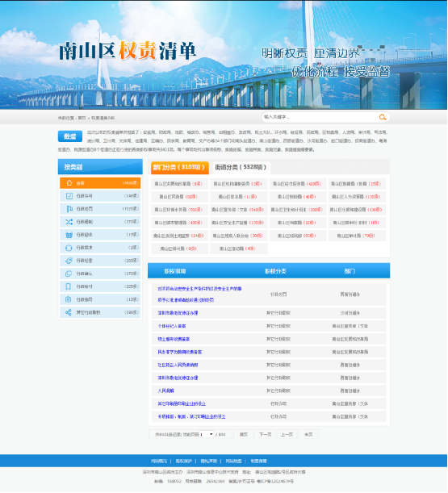The height and width of the screenshot is (493, 448).
Task: Click the tag icon for 行政检查
Action: coord(69,261)
